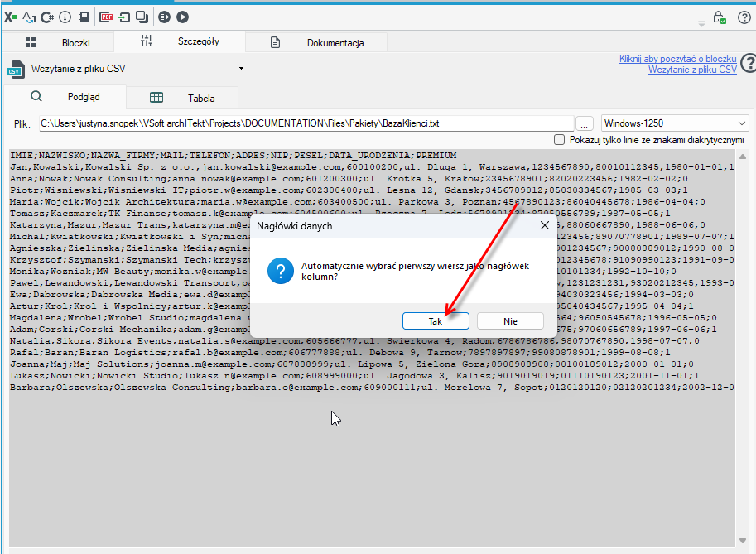Switch to the Tabela tab
Viewport: 756px width, 554px height.
[x=182, y=99]
